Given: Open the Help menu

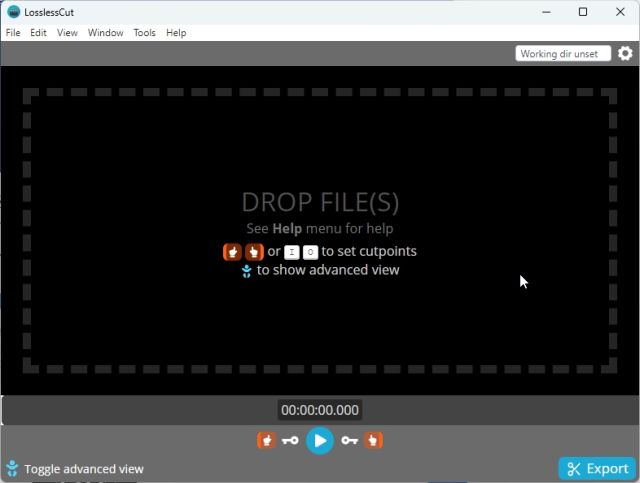Looking at the screenshot, I should [x=176, y=33].
